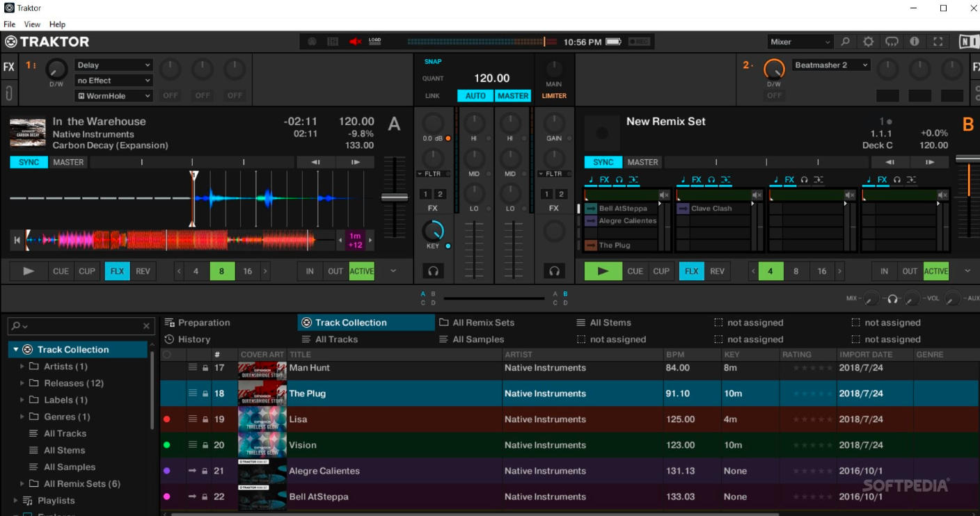Open the Beatmasher 2 effect dropdown
Image resolution: width=980 pixels, height=516 pixels.
click(x=832, y=65)
